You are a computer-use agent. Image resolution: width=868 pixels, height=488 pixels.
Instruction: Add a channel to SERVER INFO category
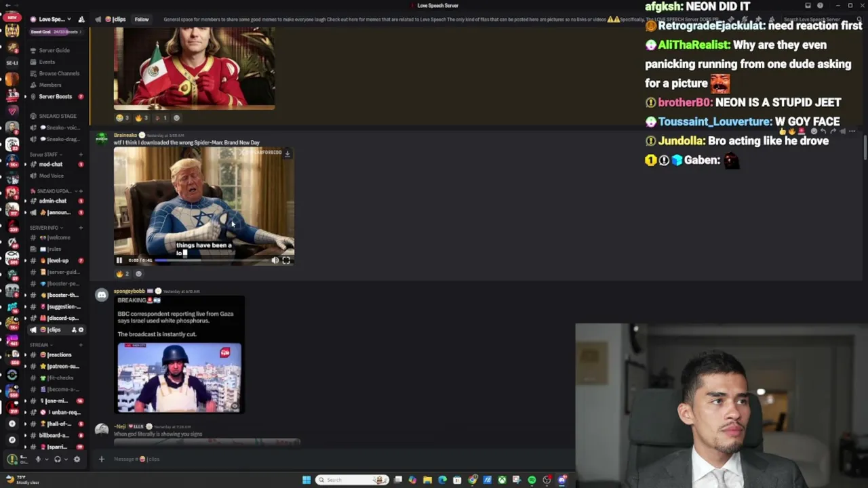(81, 228)
